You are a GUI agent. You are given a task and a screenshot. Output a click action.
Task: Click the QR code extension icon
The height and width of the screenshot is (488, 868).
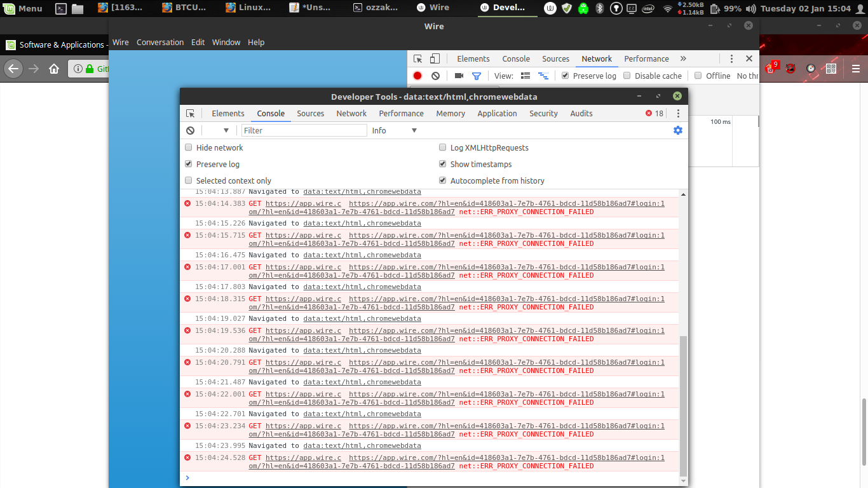tap(831, 69)
